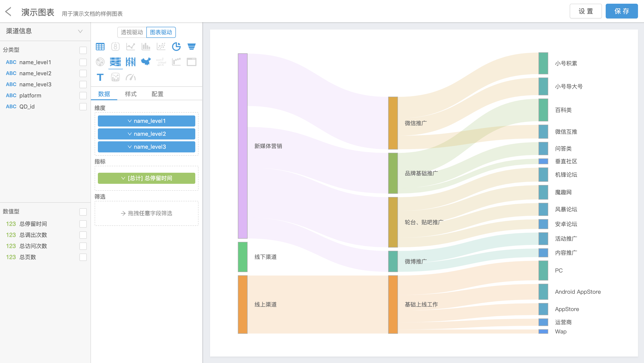This screenshot has height=363, width=644.
Task: Click the back arrow beside 演示图表
Action: [9, 12]
